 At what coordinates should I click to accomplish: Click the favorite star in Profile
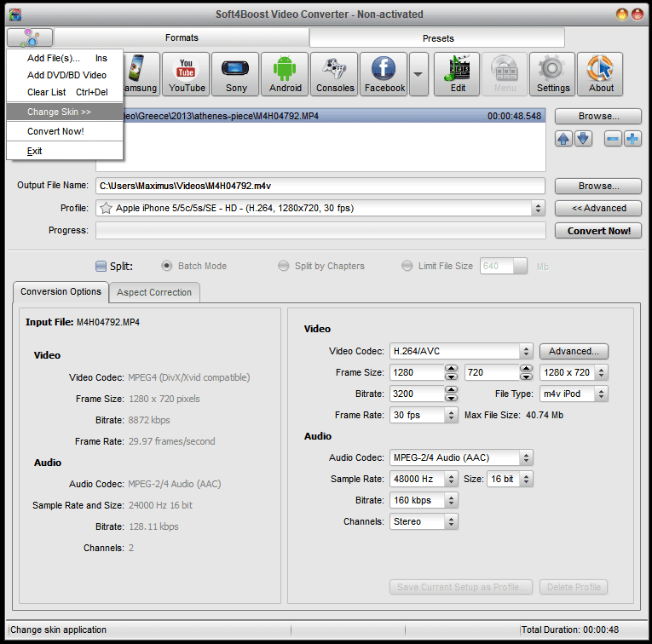(106, 208)
